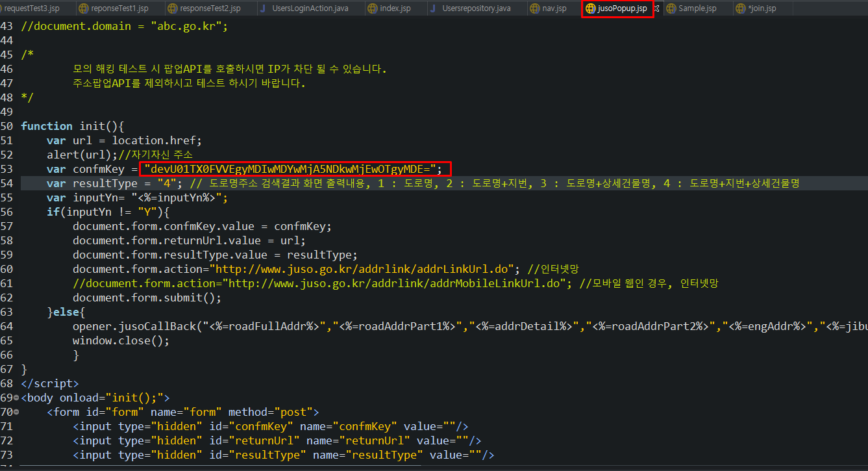Click commented 'document.domain = "abc.go.kr"' line

pyautogui.click(x=125, y=26)
